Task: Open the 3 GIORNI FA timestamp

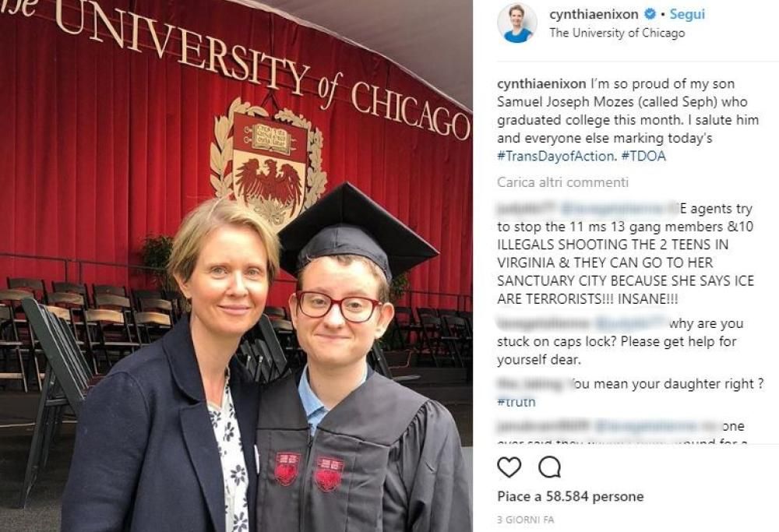Action: point(526,520)
